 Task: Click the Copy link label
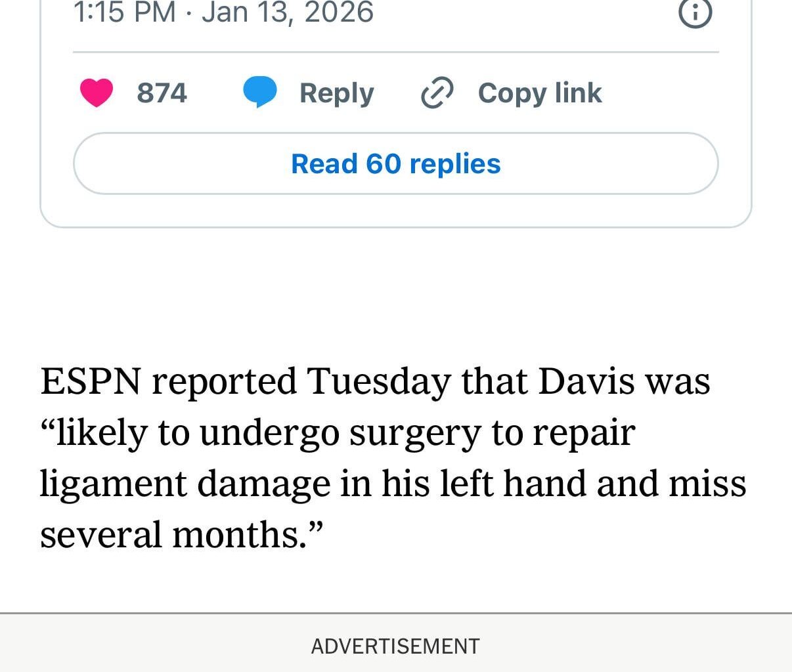click(x=539, y=92)
